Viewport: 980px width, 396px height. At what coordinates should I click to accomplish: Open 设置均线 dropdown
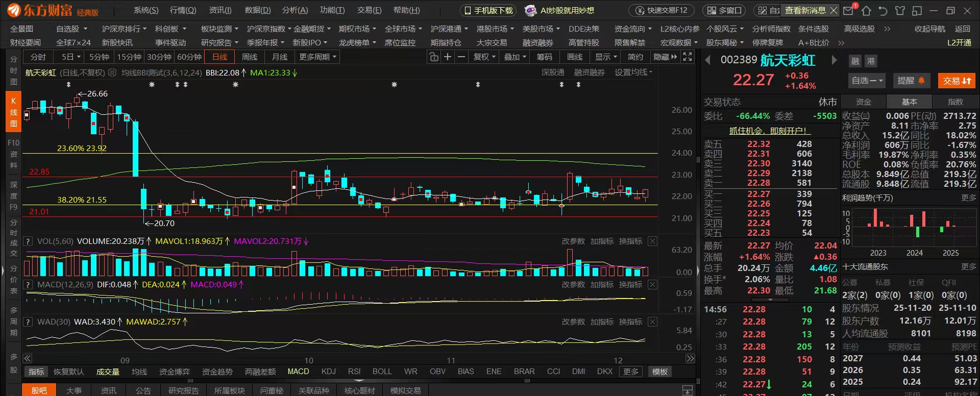click(x=633, y=72)
